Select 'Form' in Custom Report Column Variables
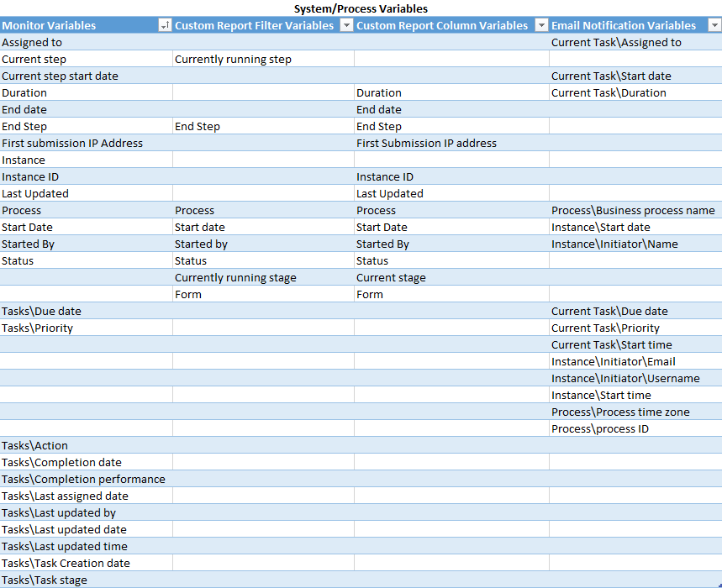Screen dimensions: 722x588 451,294
